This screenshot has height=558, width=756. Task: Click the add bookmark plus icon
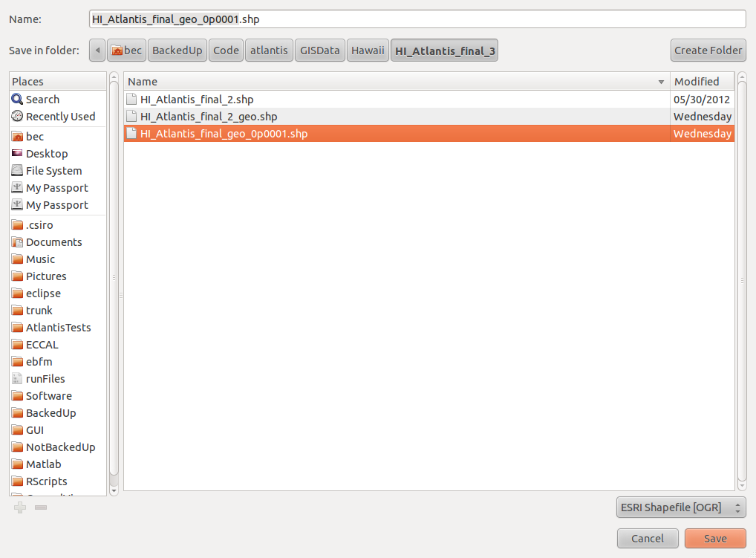(20, 507)
